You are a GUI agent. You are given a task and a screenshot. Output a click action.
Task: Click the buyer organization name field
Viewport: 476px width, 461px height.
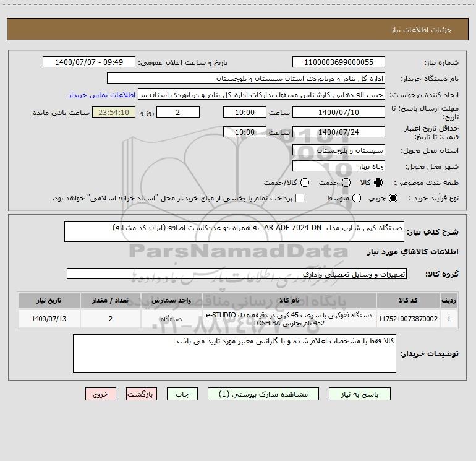point(246,79)
